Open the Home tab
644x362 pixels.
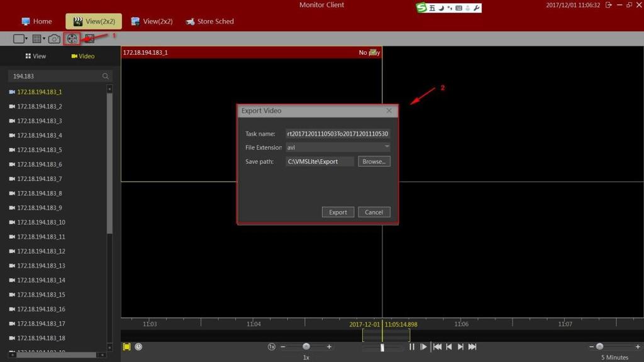click(x=36, y=21)
